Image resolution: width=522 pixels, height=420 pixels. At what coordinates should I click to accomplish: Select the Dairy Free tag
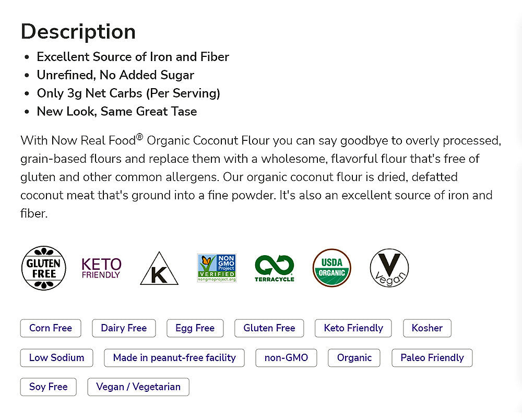pyautogui.click(x=124, y=328)
